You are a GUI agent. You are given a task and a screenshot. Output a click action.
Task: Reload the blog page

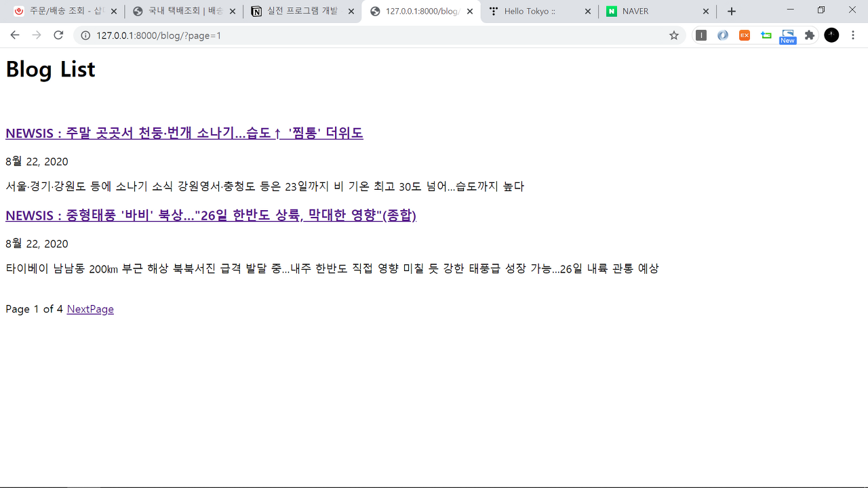(x=58, y=35)
